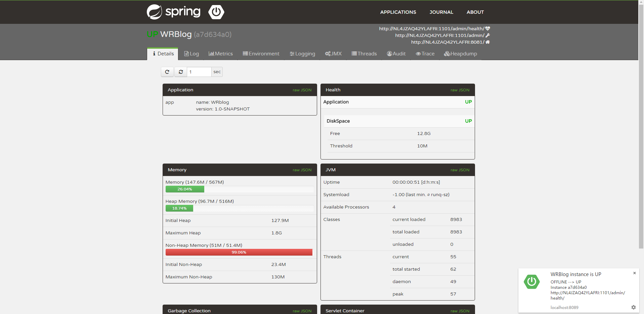The width and height of the screenshot is (644, 314).
Task: Click the refresh interval seconds field
Action: pyautogui.click(x=199, y=72)
